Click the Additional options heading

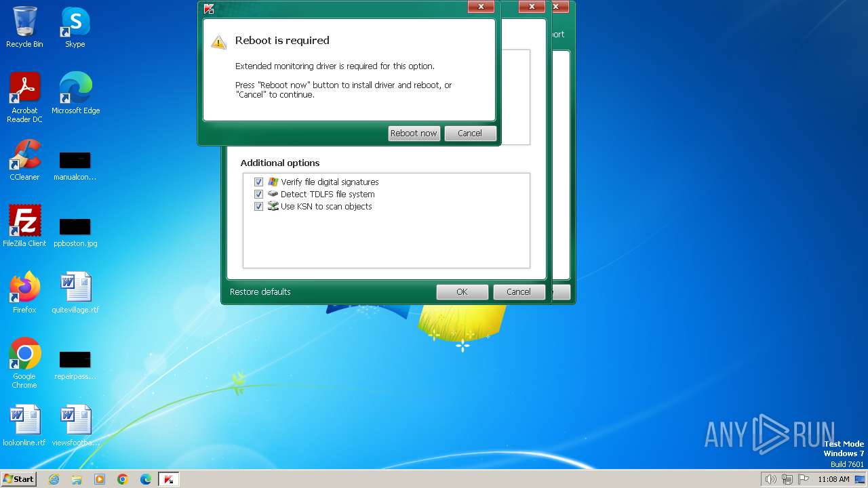(280, 163)
